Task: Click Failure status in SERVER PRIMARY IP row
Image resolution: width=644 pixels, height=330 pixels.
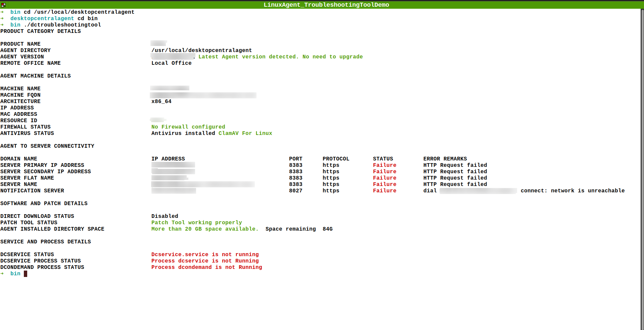Action: 384,165
